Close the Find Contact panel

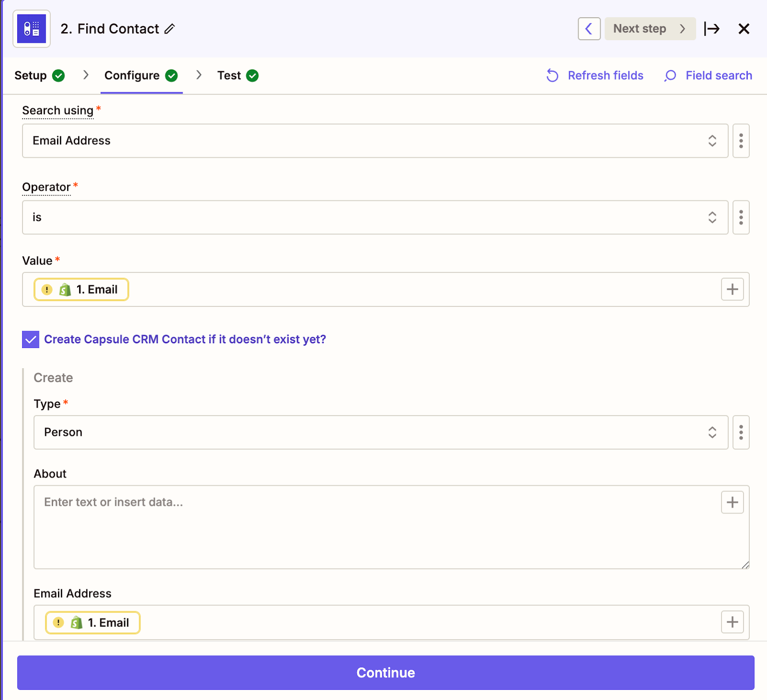[744, 29]
